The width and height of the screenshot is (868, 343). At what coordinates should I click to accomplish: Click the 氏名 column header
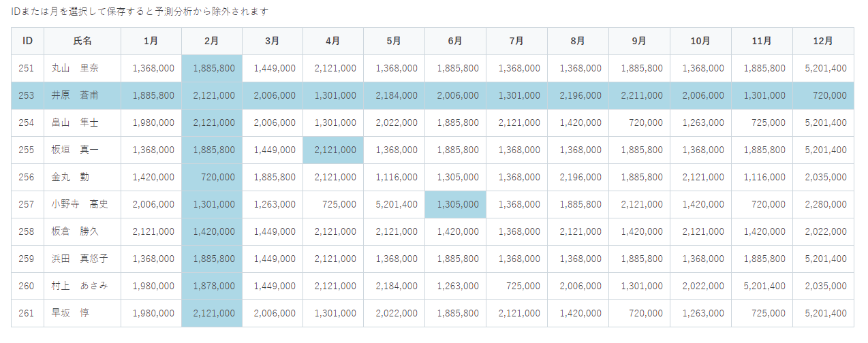click(x=82, y=41)
